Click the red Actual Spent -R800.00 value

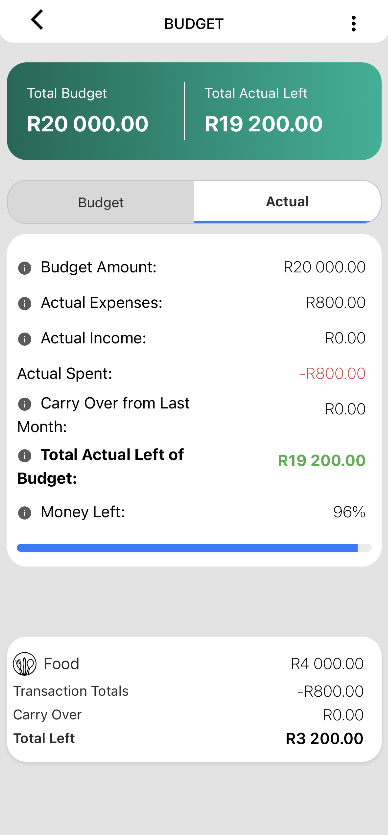pyautogui.click(x=332, y=374)
